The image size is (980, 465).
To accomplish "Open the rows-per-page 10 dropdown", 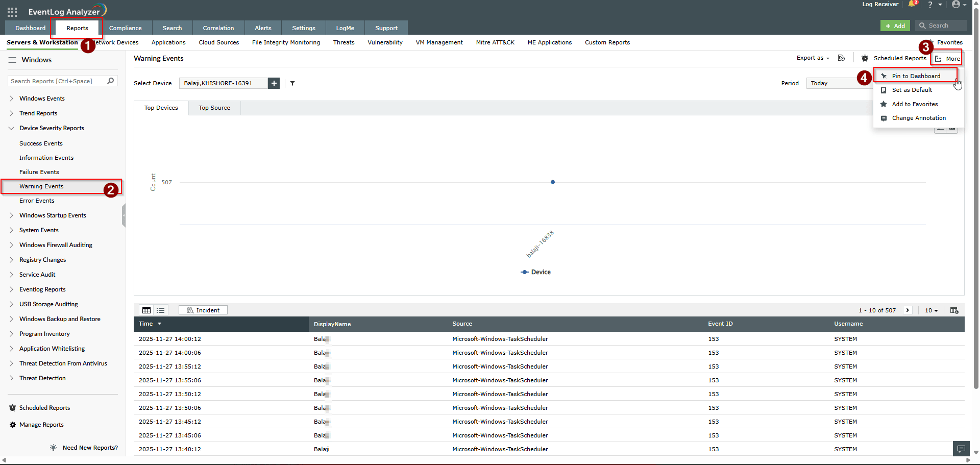I will pyautogui.click(x=932, y=310).
